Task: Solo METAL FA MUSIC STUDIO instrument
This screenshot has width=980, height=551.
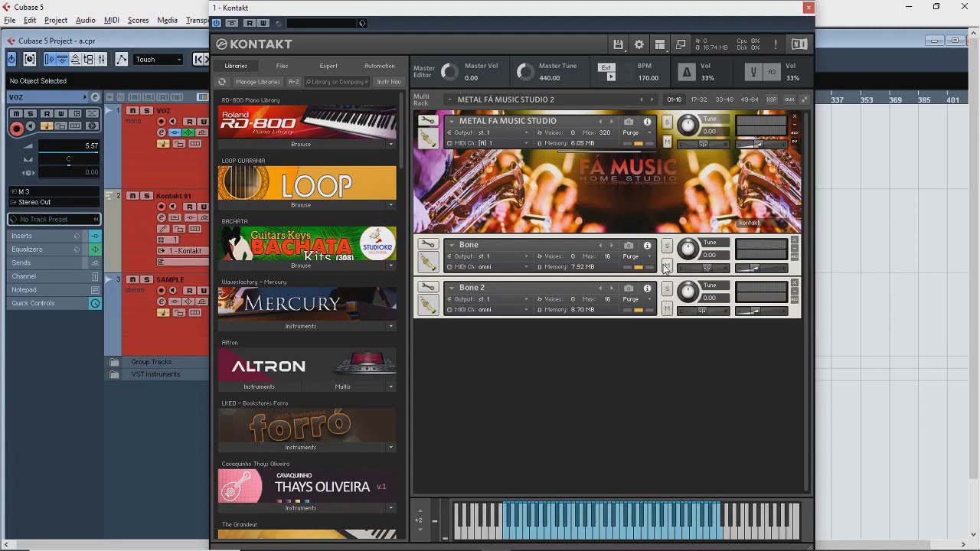Action: [667, 122]
